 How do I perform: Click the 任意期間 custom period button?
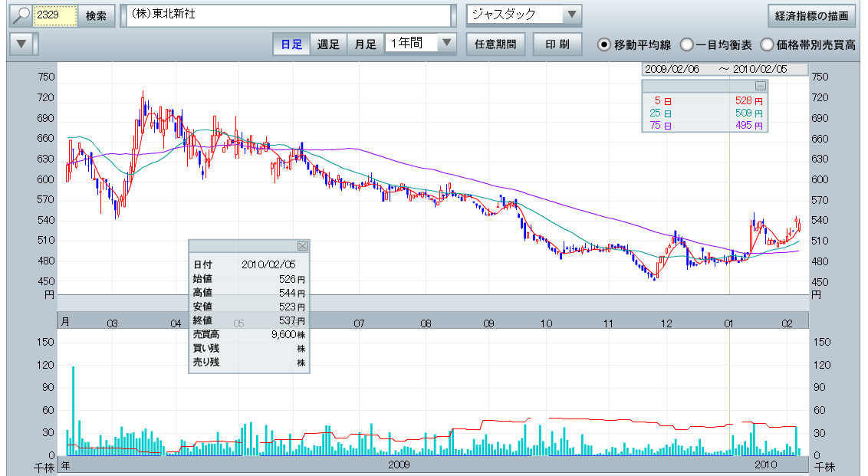click(x=495, y=44)
